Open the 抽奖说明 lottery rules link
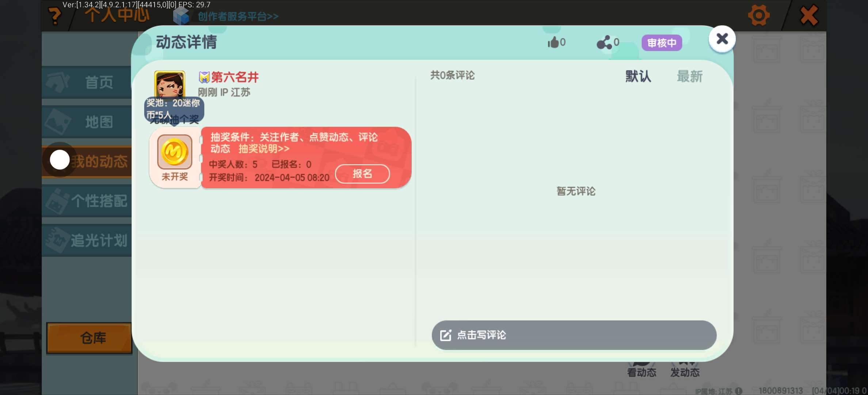The height and width of the screenshot is (395, 868). [264, 149]
